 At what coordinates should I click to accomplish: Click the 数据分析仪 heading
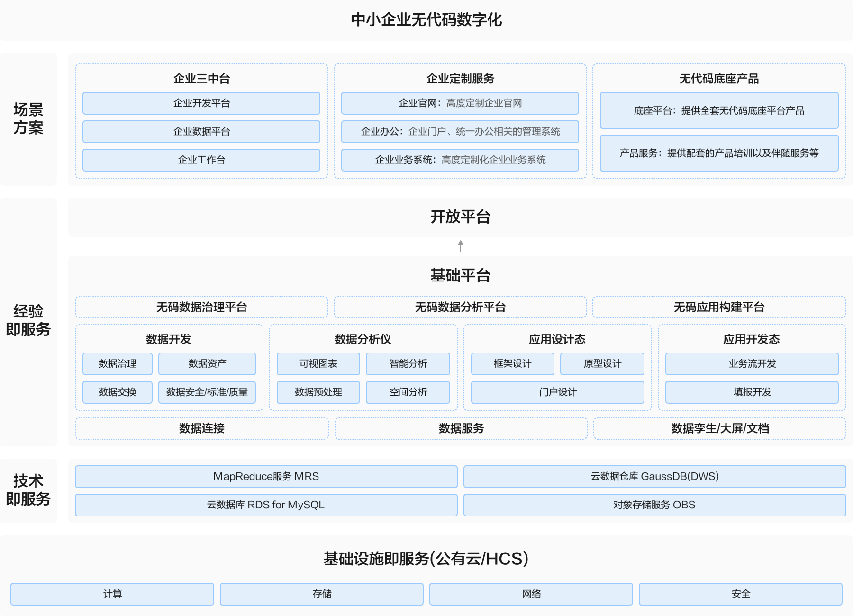tap(363, 339)
